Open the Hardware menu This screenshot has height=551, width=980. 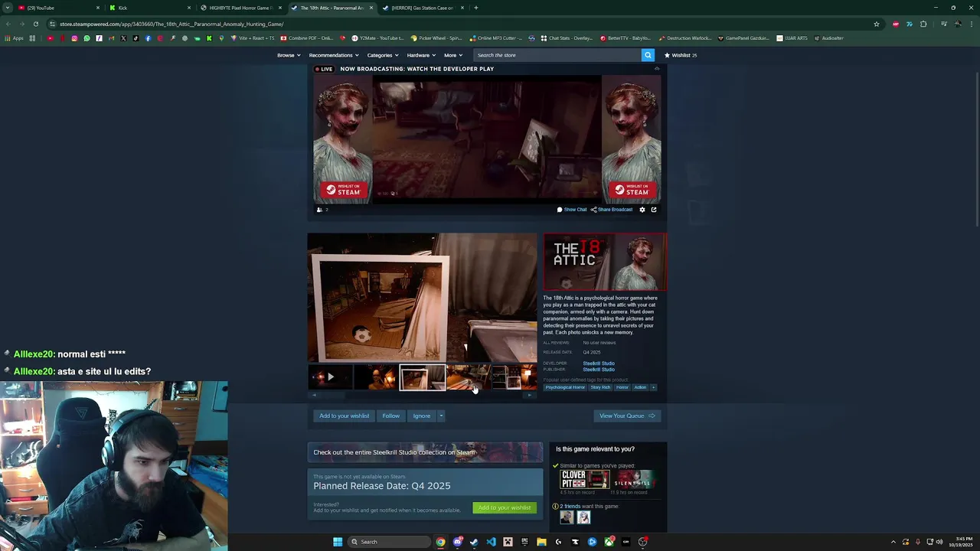421,55
